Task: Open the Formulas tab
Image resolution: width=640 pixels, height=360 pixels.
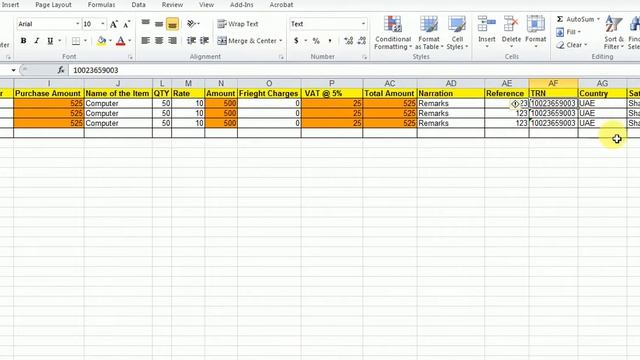Action: click(101, 5)
